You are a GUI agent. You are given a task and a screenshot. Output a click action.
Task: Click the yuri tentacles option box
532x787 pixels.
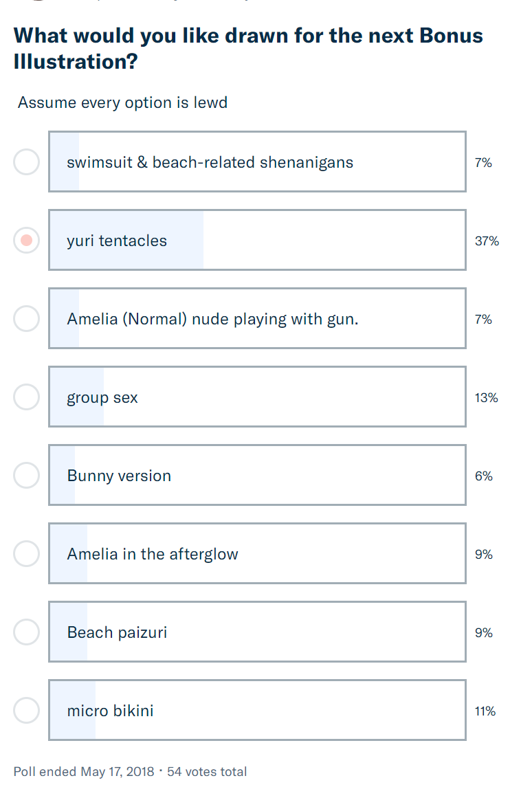coord(257,240)
